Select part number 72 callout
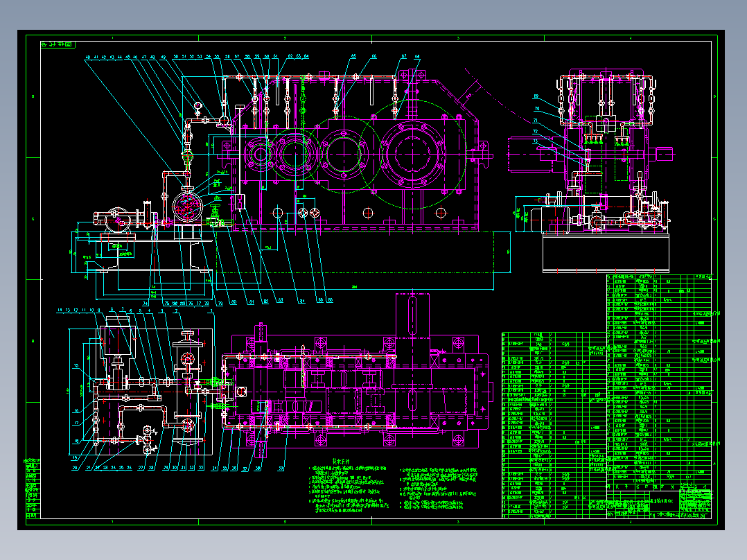Image resolution: width=747 pixels, height=560 pixels. coord(536,132)
